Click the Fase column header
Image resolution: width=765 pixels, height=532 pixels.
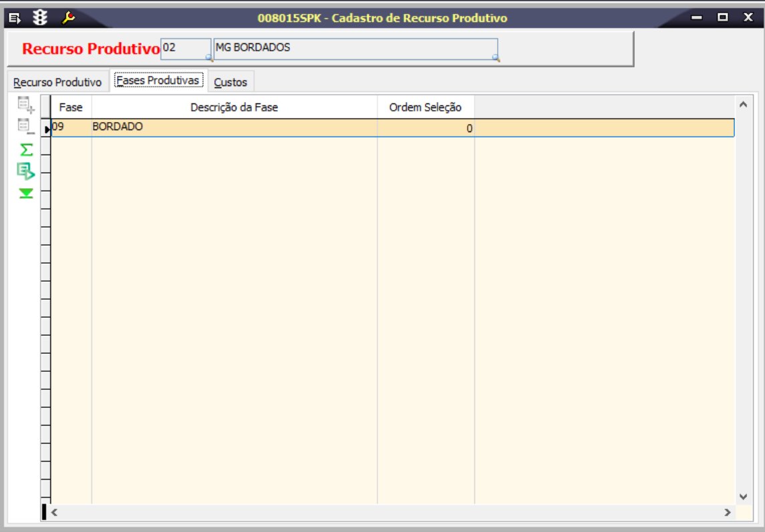coord(71,107)
